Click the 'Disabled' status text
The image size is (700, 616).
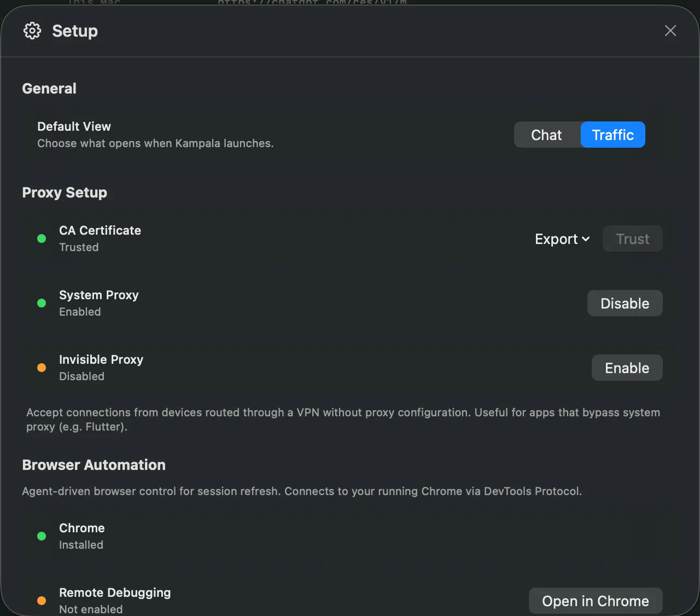[x=81, y=376]
